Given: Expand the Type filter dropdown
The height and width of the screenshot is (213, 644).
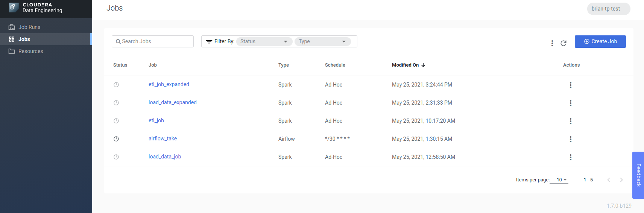Looking at the screenshot, I should 322,41.
